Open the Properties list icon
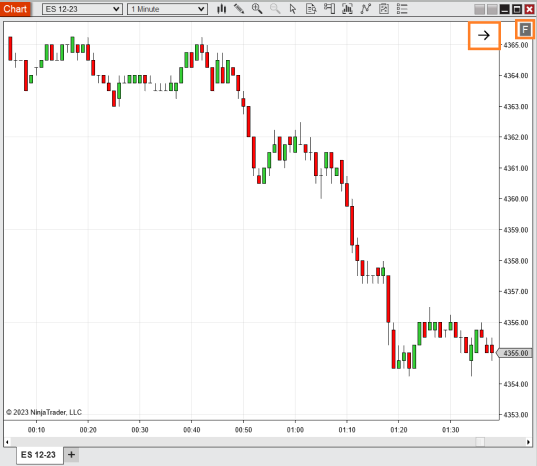This screenshot has height=466, width=537. click(402, 9)
